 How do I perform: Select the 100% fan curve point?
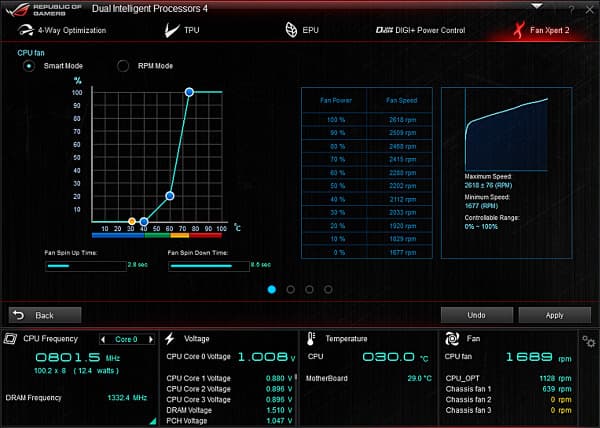coord(189,92)
